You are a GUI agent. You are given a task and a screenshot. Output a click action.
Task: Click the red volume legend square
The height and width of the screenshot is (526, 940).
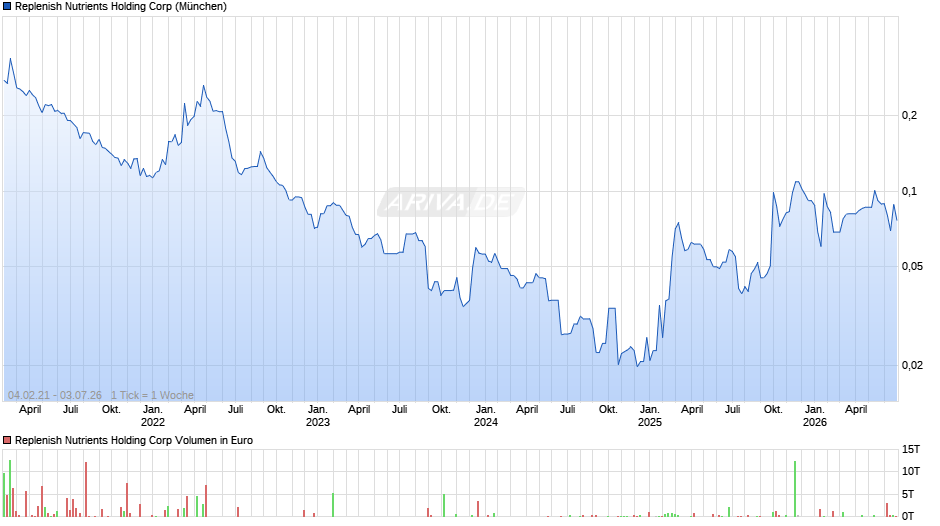coord(7,440)
